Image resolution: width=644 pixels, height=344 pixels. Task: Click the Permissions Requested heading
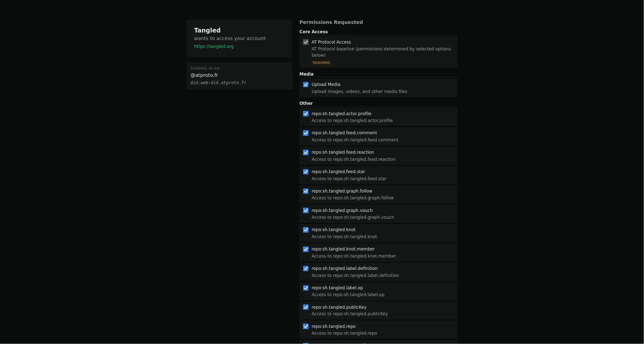pyautogui.click(x=331, y=22)
